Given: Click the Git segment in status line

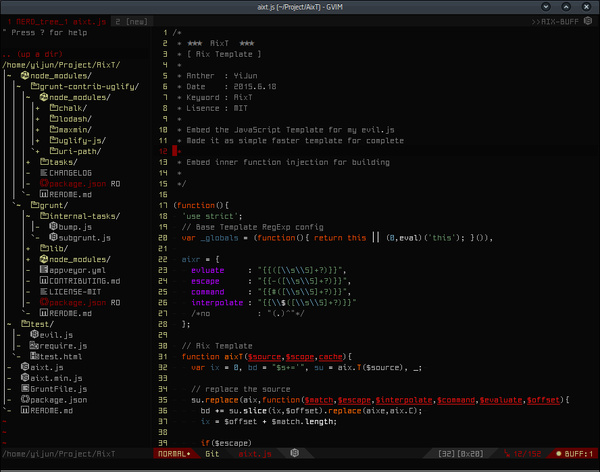Looking at the screenshot, I should click(x=212, y=454).
